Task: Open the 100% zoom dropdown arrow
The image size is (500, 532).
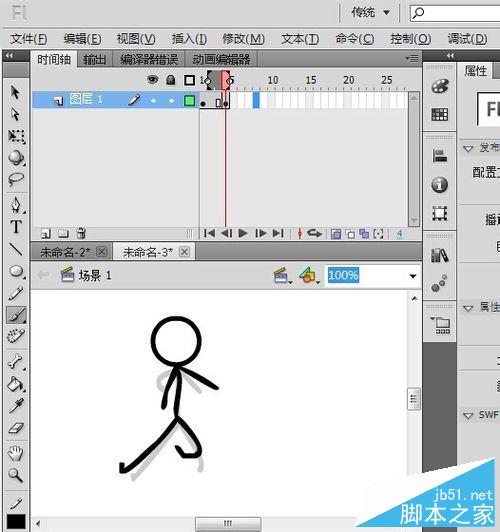Action: [413, 276]
